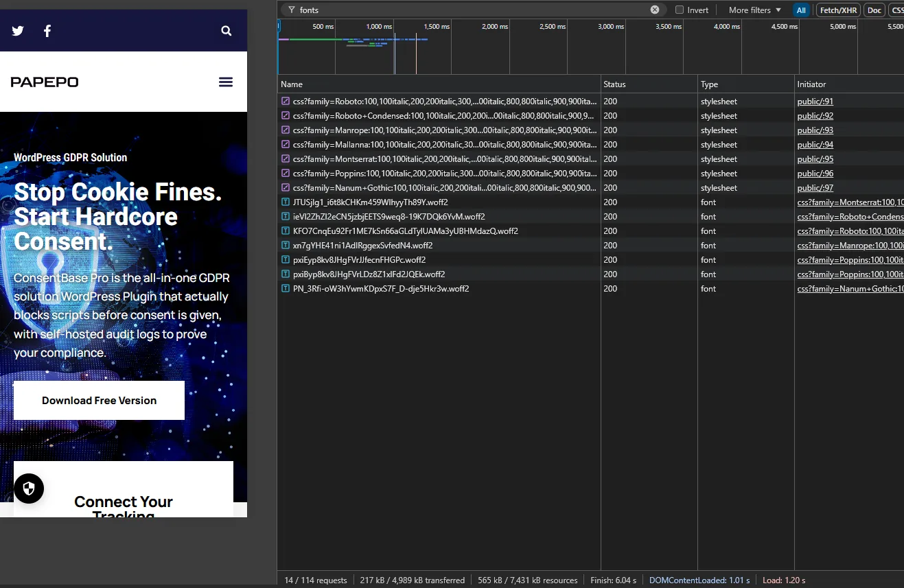Open initiator link public/:94
Screen dimensions: 904x588
tap(815, 145)
